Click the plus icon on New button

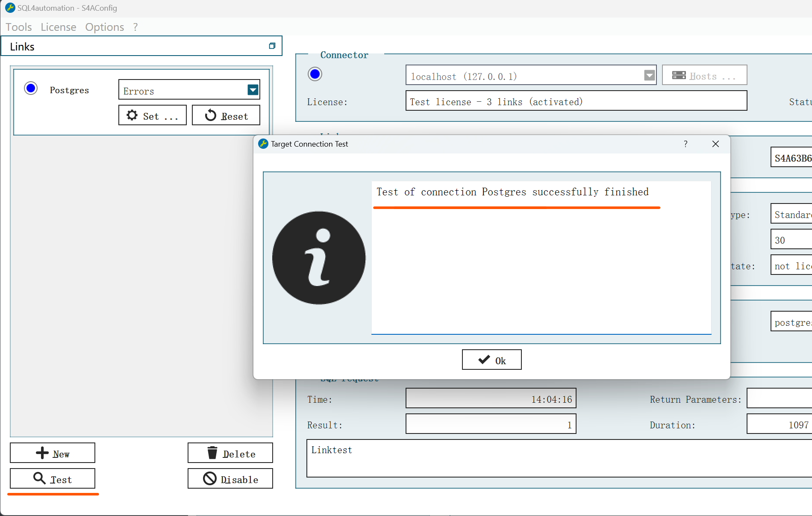tap(42, 453)
